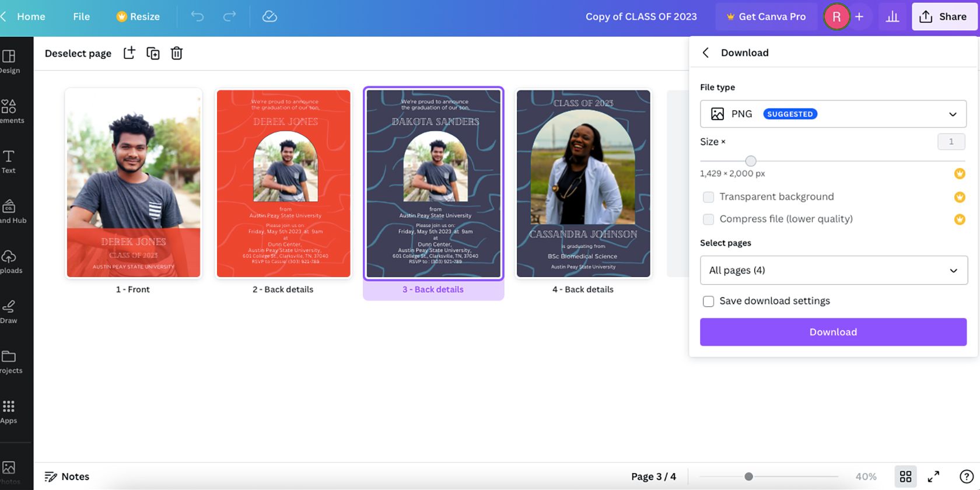Enable Compress file (lower quality) checkbox
This screenshot has width=980, height=490.
(x=708, y=219)
